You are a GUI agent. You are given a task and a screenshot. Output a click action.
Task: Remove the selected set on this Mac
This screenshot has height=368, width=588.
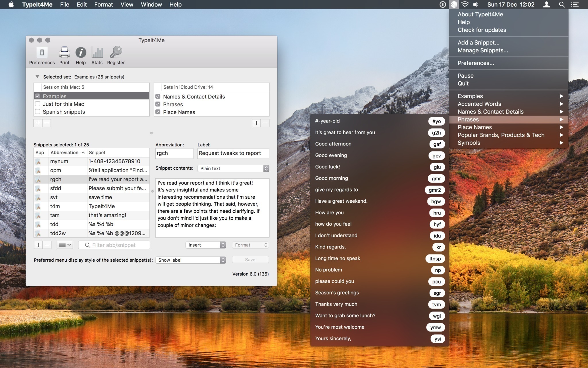tap(47, 123)
